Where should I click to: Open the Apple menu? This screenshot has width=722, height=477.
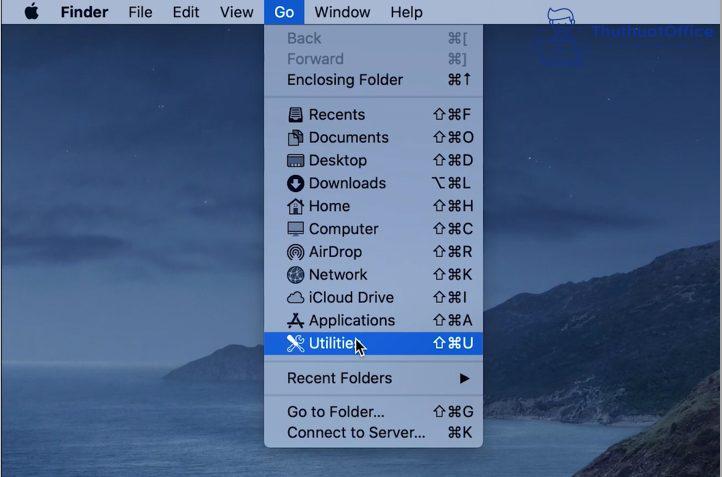[31, 11]
